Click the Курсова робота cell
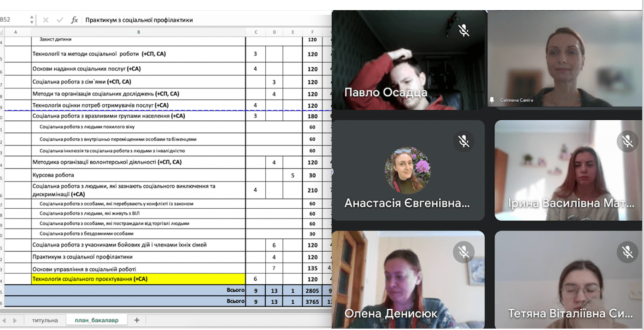 138,175
